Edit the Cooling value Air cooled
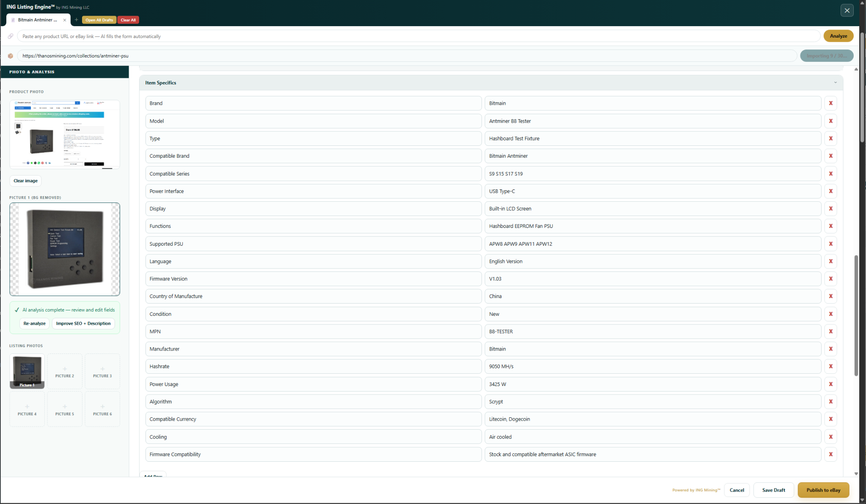Viewport: 866px width, 504px height. (653, 437)
